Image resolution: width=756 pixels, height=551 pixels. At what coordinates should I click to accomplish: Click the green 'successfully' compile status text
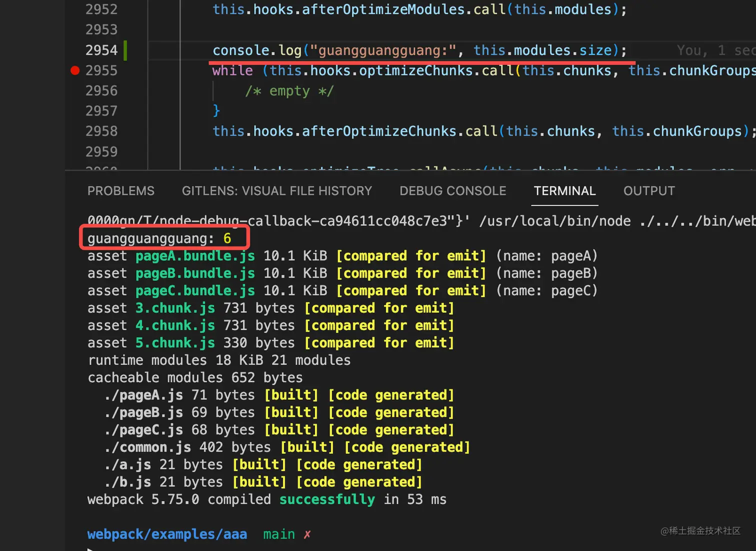coord(327,499)
